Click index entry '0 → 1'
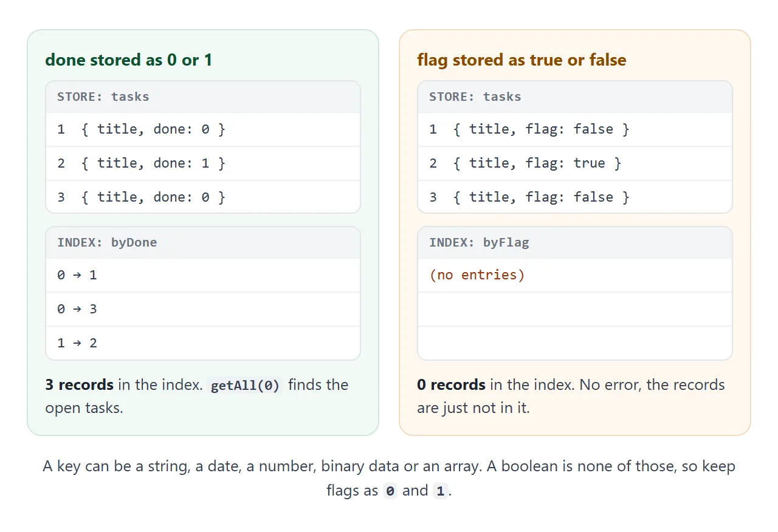 tap(203, 275)
